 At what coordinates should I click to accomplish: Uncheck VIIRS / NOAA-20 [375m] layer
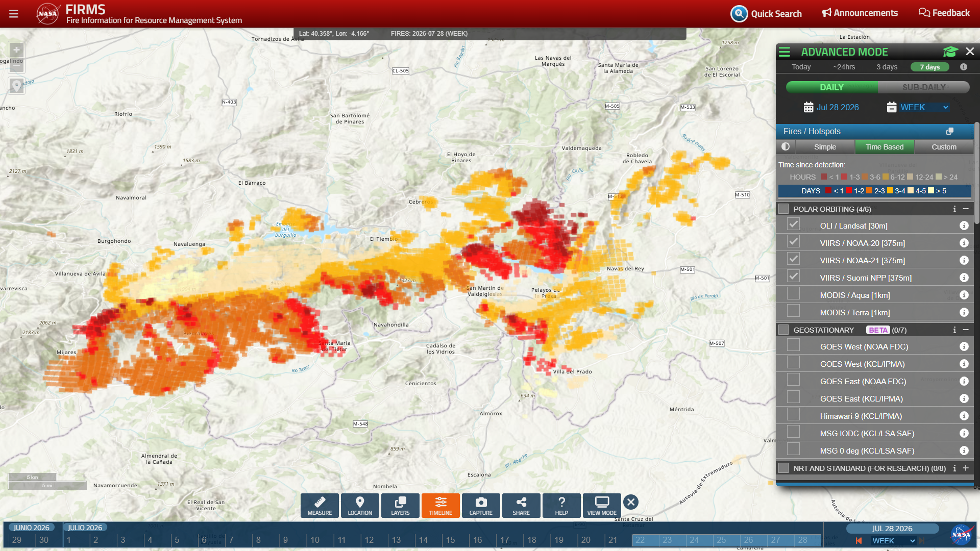pos(793,242)
